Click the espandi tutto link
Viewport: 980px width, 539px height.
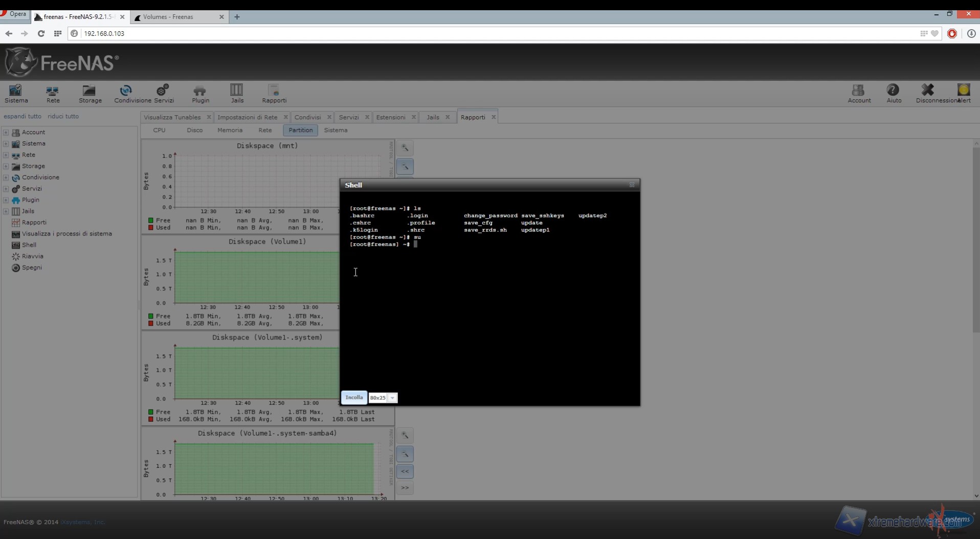click(x=23, y=116)
